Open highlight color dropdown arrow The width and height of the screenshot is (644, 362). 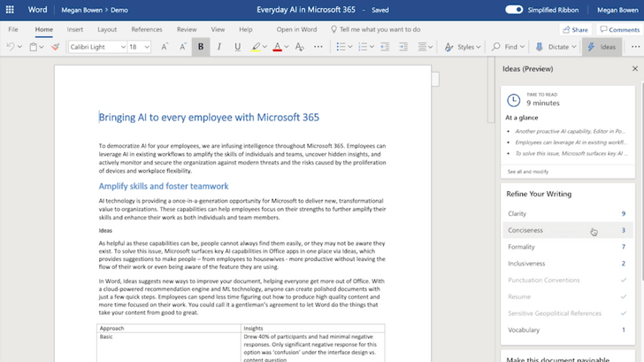264,47
